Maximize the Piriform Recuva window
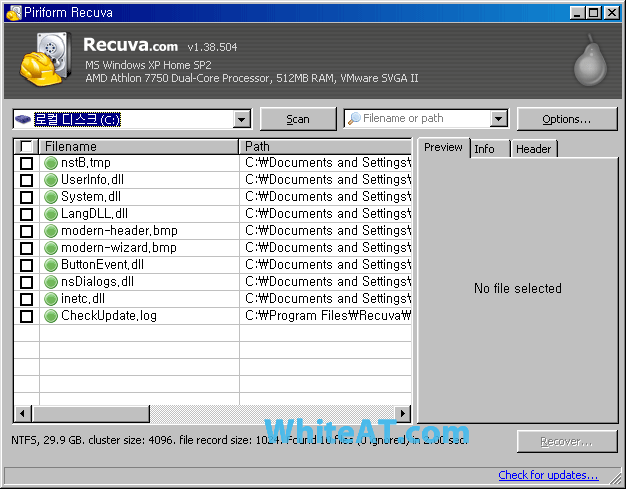This screenshot has height=489, width=626. [x=593, y=13]
